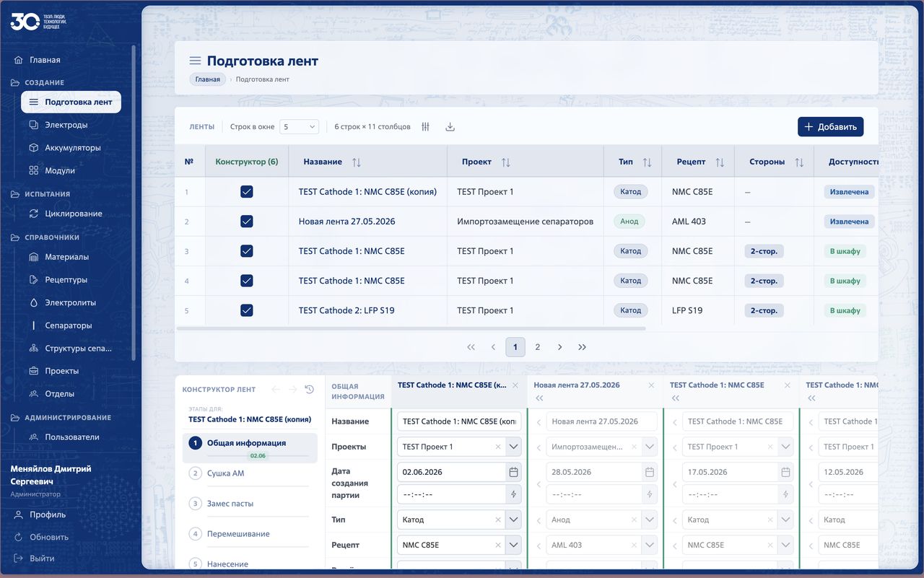Viewport: 924px width, 578px height.
Task: Sort table by Название column arrows
Action: (357, 162)
